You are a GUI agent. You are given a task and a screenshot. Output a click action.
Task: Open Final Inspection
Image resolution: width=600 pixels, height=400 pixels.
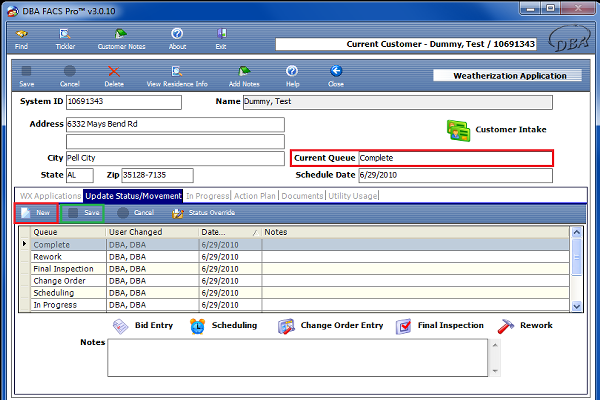[440, 326]
